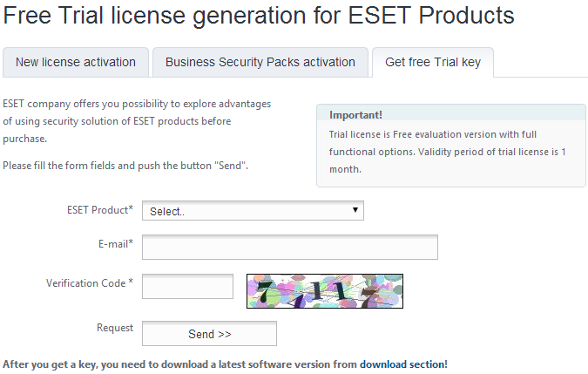This screenshot has width=588, height=374.
Task: Open the download section link
Action: click(x=402, y=364)
